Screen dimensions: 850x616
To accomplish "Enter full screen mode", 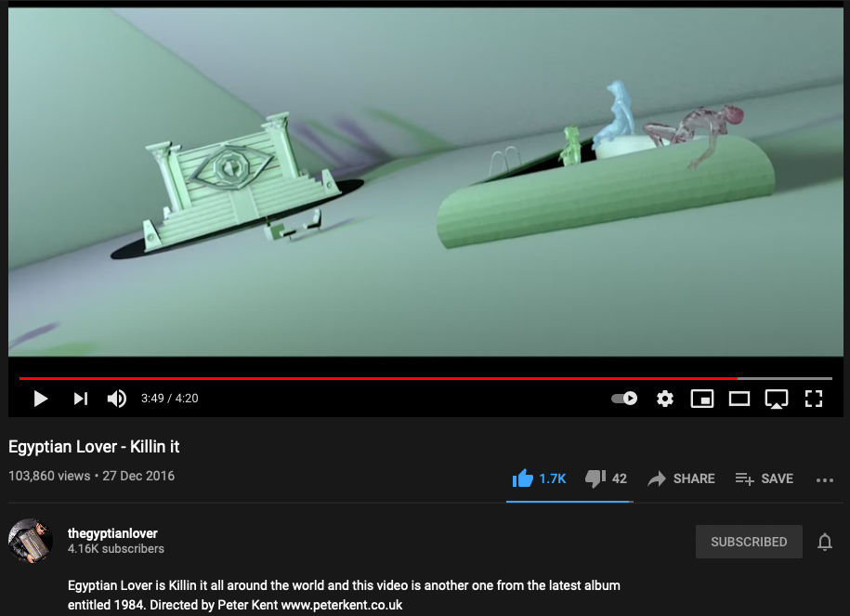I will 813,399.
